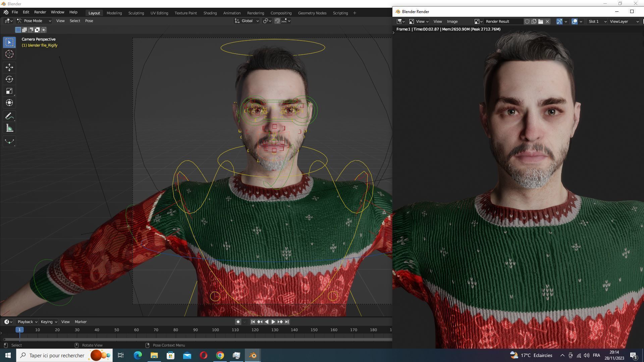644x362 pixels.
Task: Click the Render Result image name field
Action: coord(503,21)
